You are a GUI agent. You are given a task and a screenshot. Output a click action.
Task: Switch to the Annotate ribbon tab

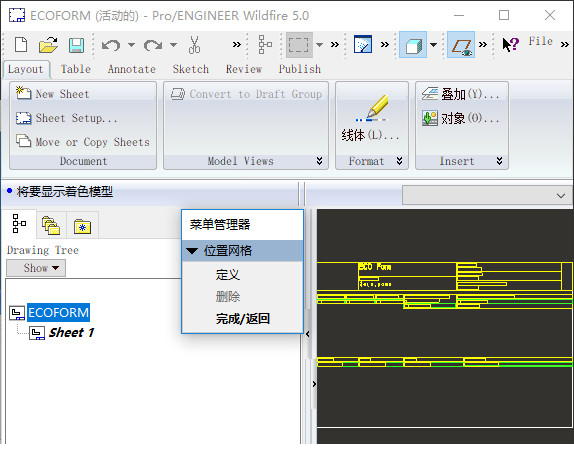click(132, 69)
